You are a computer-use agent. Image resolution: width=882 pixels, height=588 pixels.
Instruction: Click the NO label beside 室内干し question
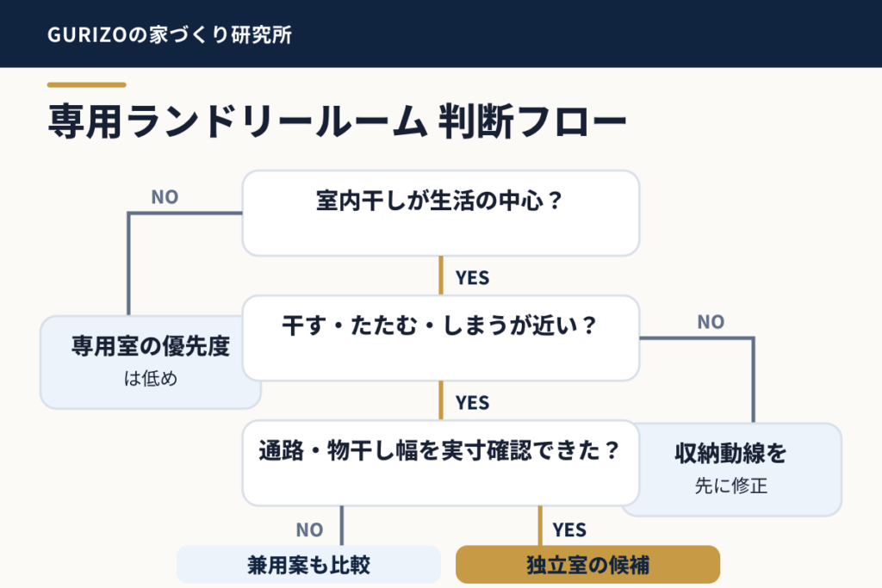pos(165,197)
